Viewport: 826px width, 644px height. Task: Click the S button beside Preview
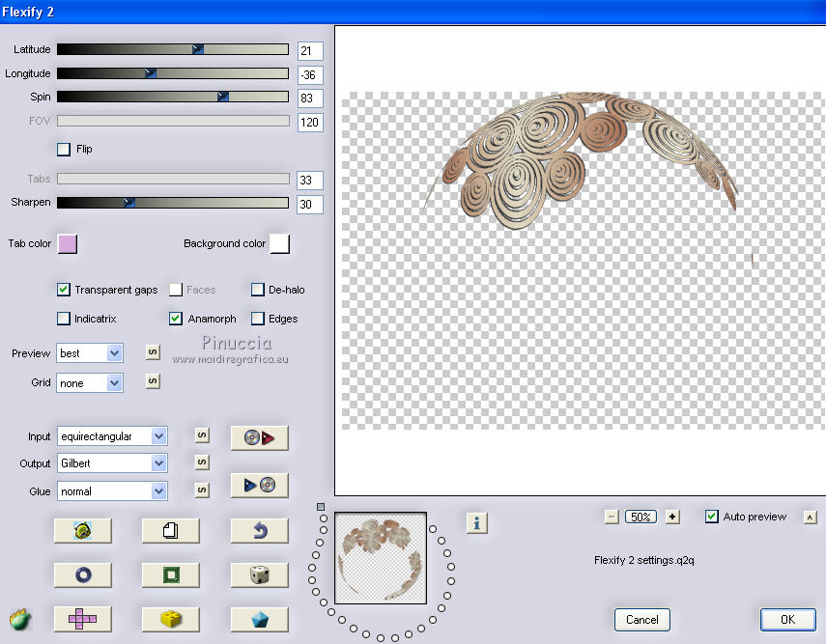click(153, 352)
